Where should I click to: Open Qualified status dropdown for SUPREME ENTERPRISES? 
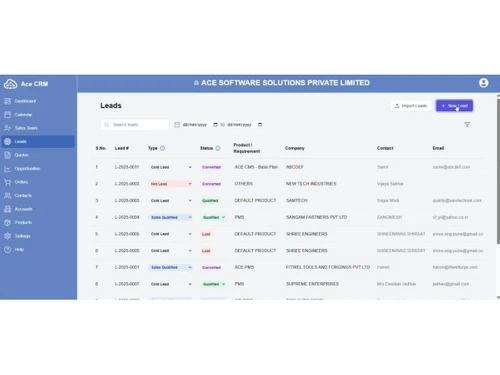pyautogui.click(x=214, y=284)
